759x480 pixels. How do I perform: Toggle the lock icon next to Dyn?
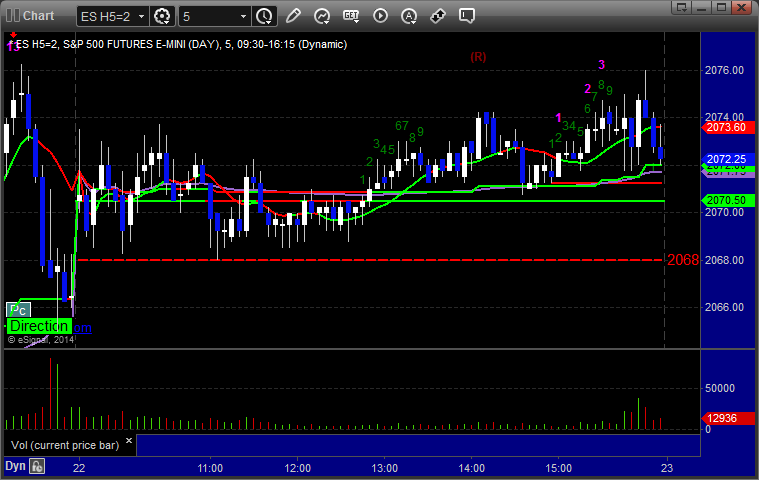(x=37, y=466)
